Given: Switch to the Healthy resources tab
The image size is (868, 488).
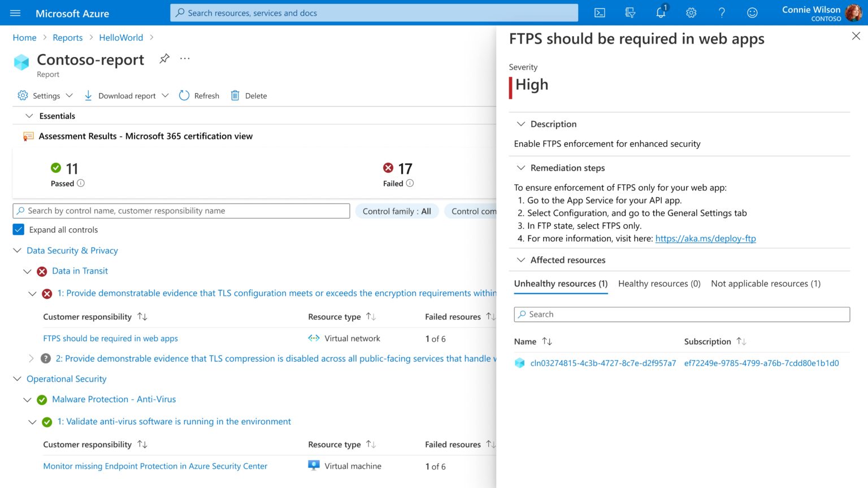Looking at the screenshot, I should click(x=659, y=284).
